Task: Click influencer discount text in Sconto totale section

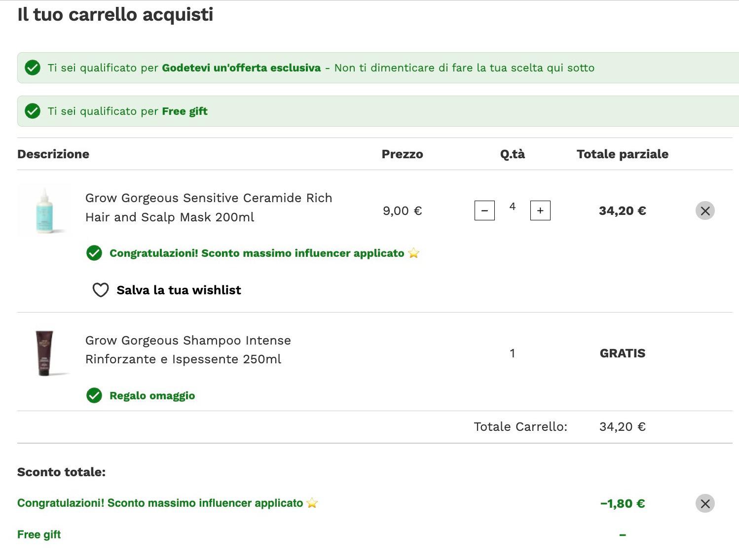Action: [x=160, y=503]
